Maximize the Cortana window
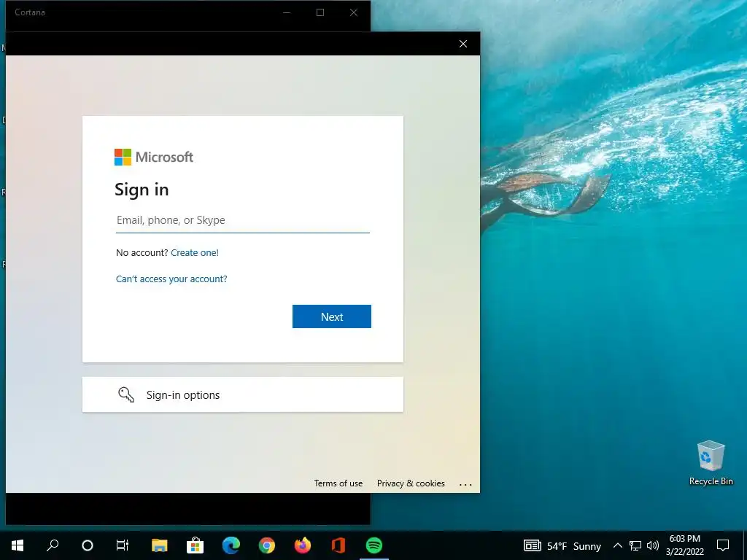This screenshot has height=560, width=747. point(320,12)
